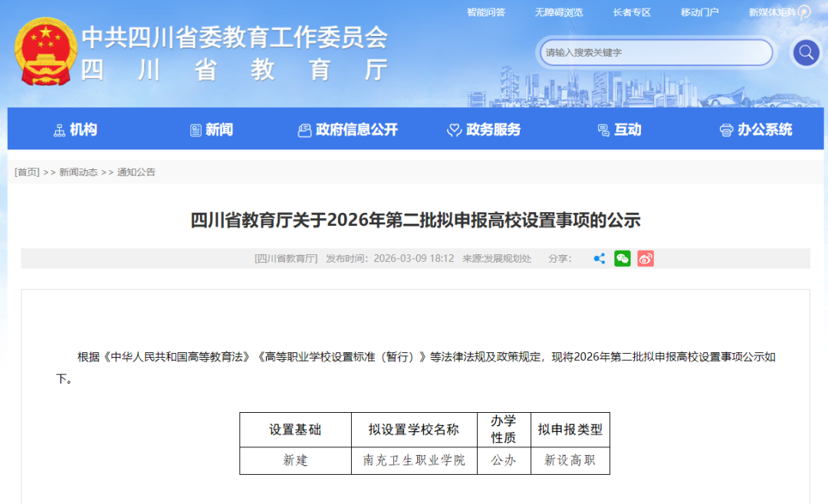The image size is (828, 504).
Task: Open the 政府信息公开 menu item
Action: pos(348,130)
